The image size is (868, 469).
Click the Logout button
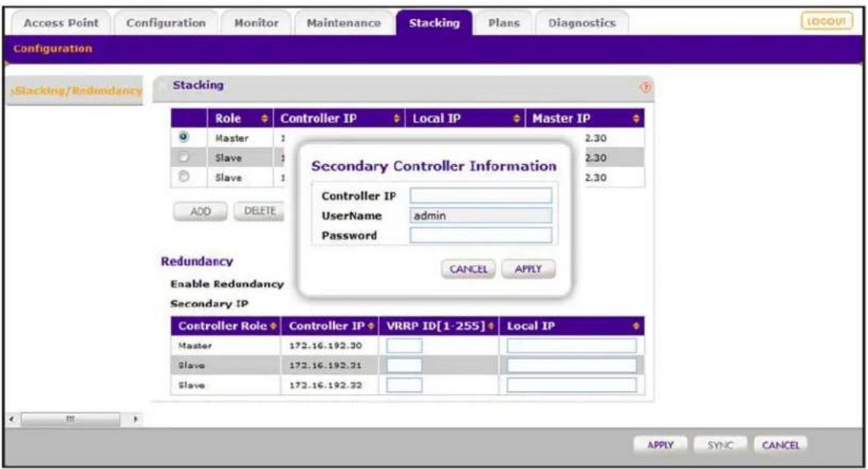(827, 21)
